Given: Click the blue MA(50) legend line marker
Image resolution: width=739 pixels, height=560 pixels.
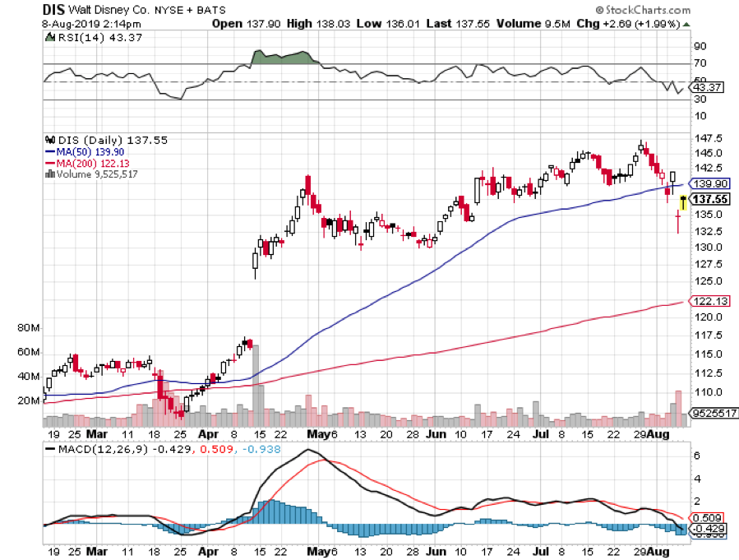Looking at the screenshot, I should pos(49,152).
